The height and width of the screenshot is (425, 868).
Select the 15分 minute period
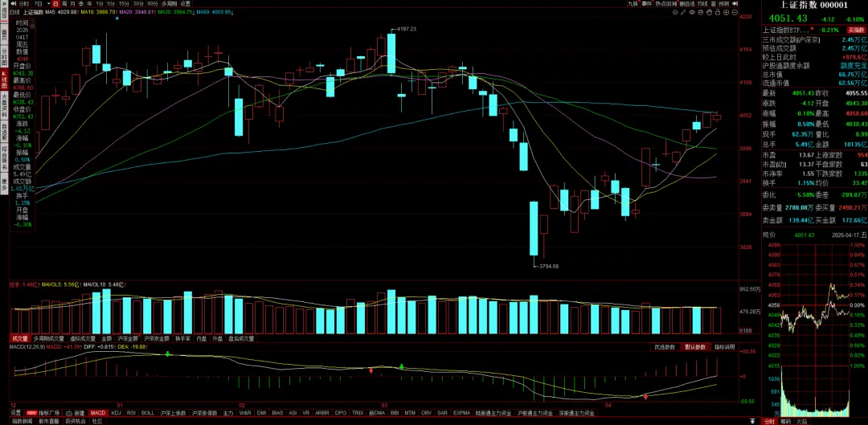click(125, 4)
